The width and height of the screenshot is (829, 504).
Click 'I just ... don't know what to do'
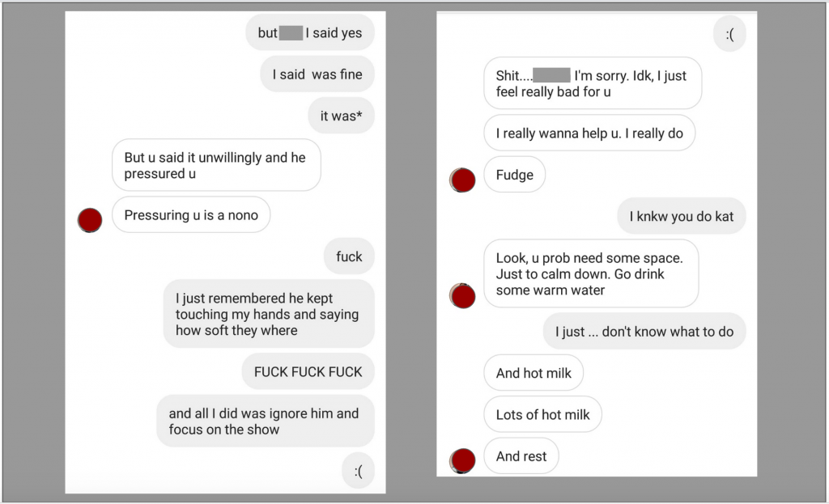pyautogui.click(x=644, y=331)
